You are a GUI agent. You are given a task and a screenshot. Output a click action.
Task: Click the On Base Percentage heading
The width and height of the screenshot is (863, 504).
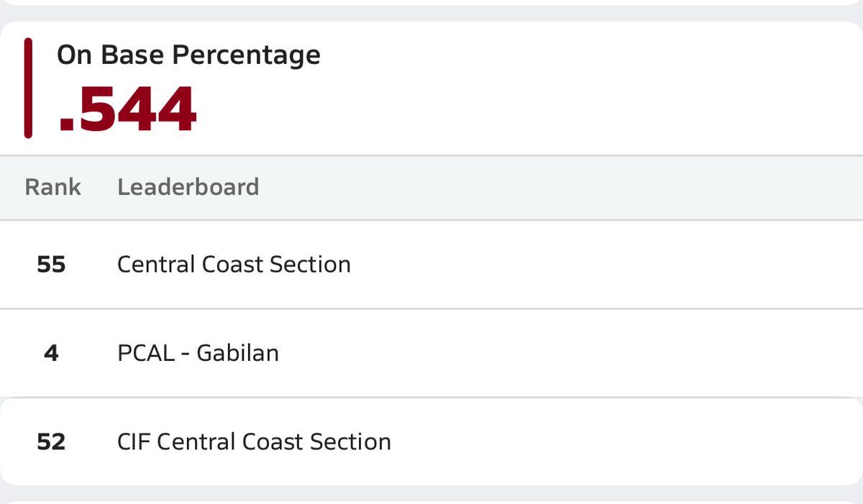(x=188, y=55)
